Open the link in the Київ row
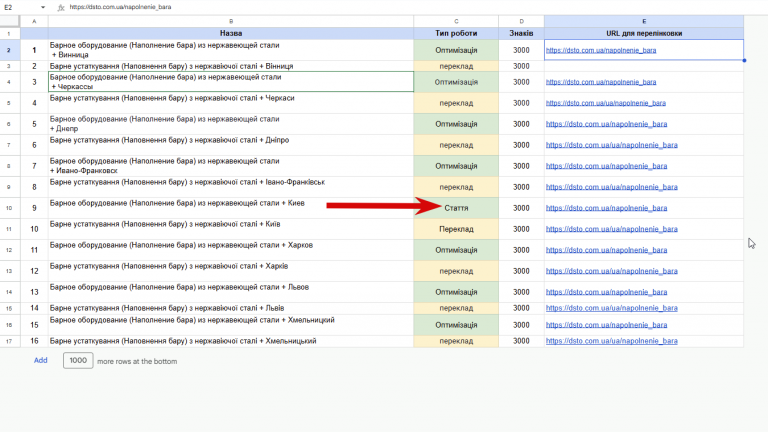The image size is (768, 432). (612, 229)
